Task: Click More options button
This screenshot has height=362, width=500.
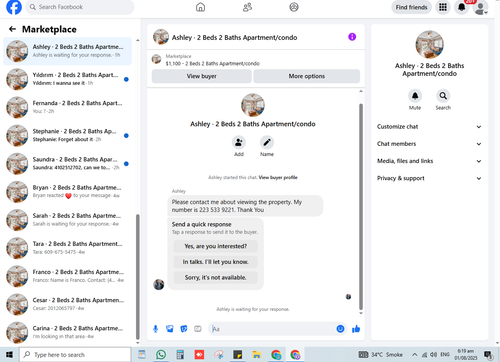Action: tap(307, 76)
